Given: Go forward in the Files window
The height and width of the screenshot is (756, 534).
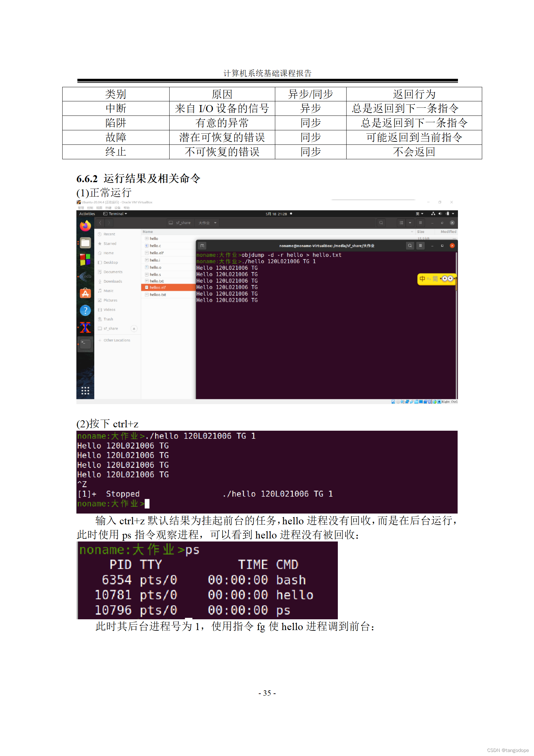Looking at the screenshot, I should 109,223.
